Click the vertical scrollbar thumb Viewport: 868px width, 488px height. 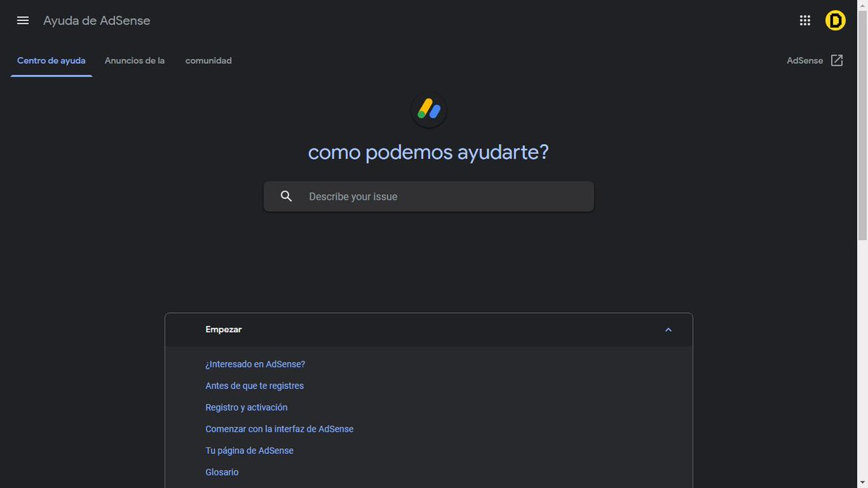[862, 124]
